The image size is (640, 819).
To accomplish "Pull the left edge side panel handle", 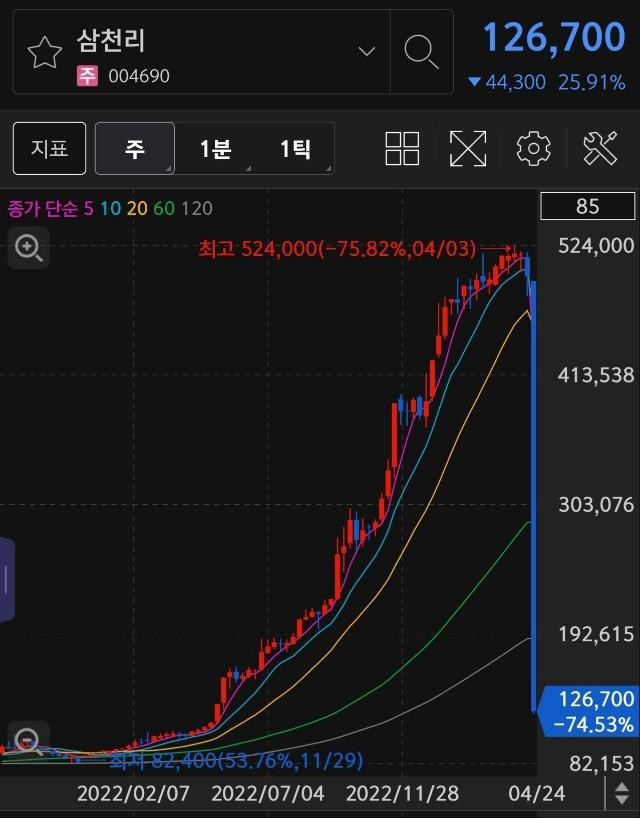I will tap(6, 579).
